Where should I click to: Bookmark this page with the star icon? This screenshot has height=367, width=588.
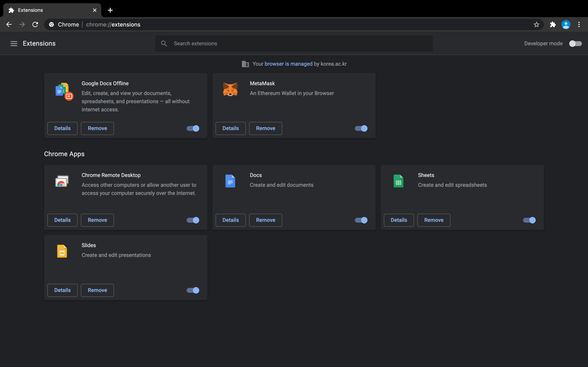537,24
